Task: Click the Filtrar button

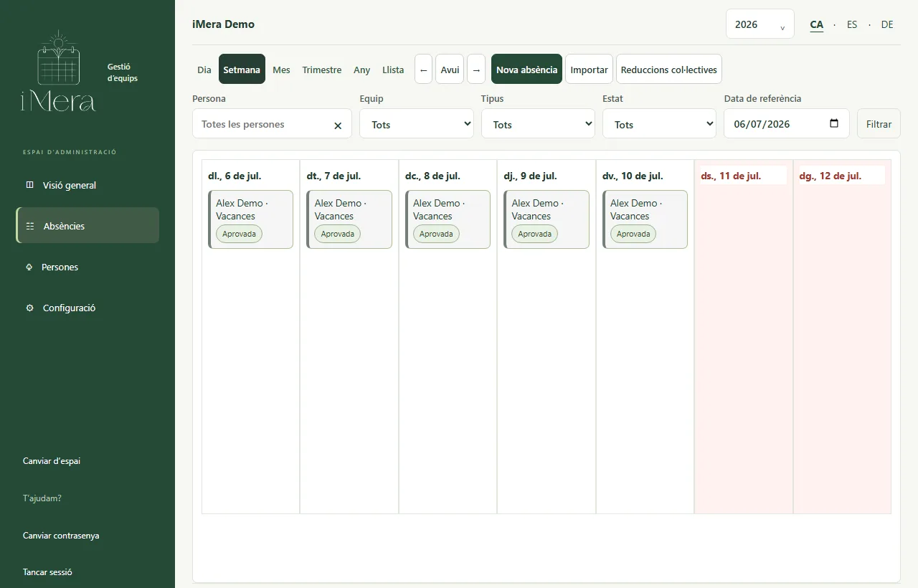Action: (879, 123)
